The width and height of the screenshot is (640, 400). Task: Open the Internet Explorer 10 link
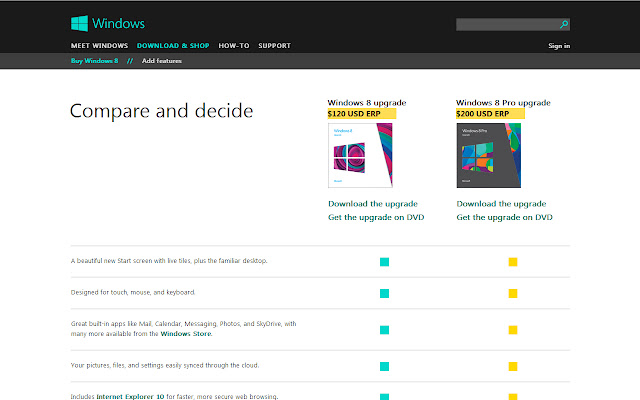coord(130,396)
